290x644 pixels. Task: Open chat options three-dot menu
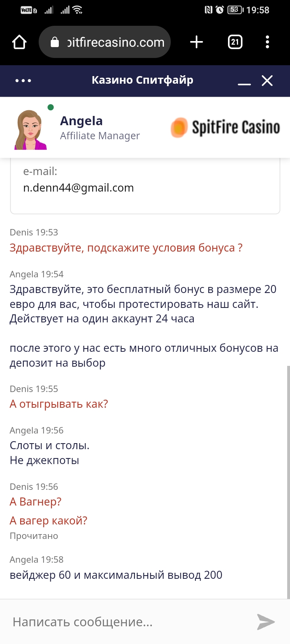(23, 80)
